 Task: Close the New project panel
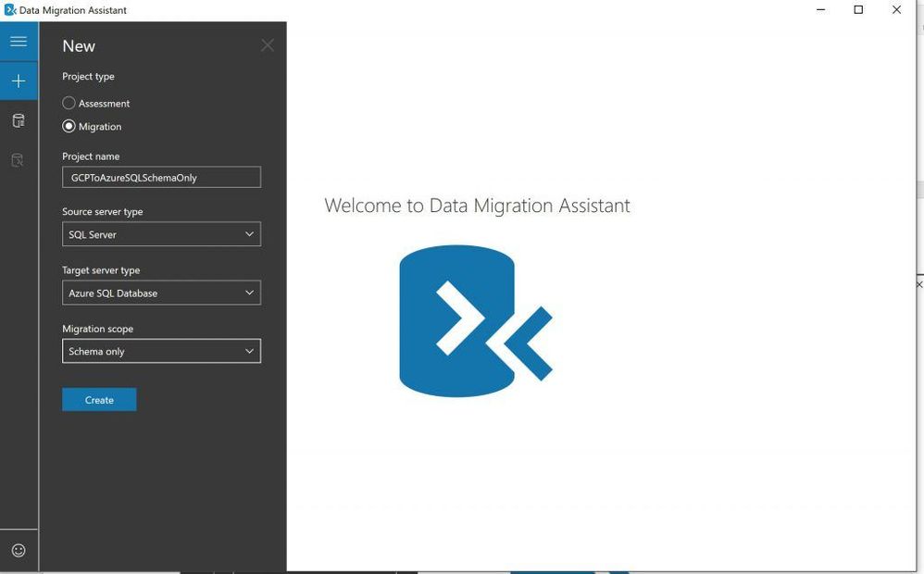pyautogui.click(x=268, y=45)
